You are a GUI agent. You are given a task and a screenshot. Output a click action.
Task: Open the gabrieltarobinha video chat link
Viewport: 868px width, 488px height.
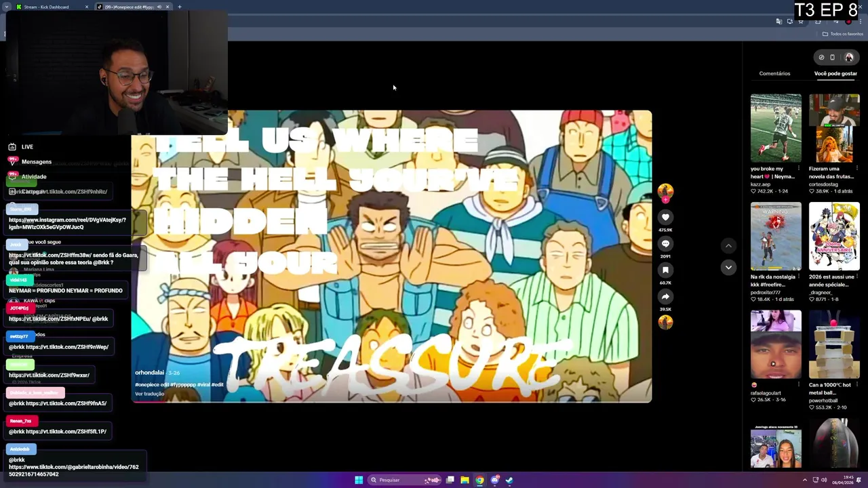point(73,470)
